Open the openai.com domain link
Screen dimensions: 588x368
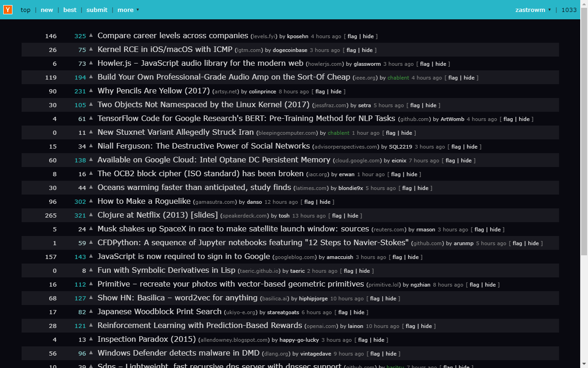point(322,326)
